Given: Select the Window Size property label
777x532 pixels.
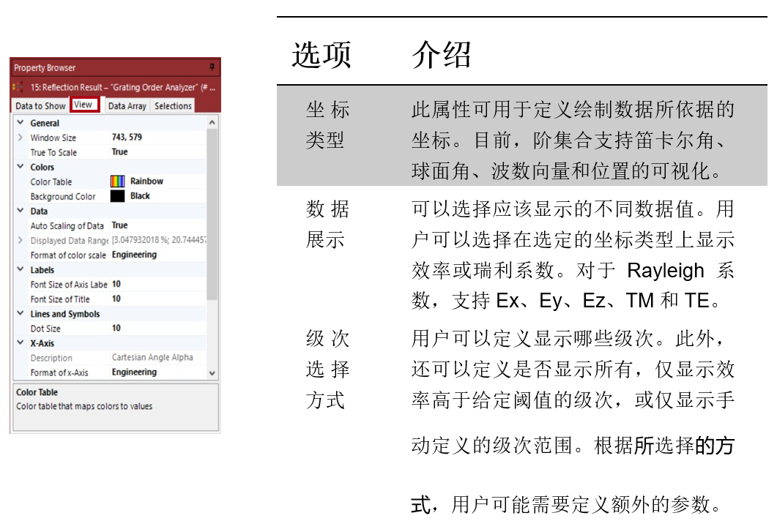Looking at the screenshot, I should [x=53, y=138].
